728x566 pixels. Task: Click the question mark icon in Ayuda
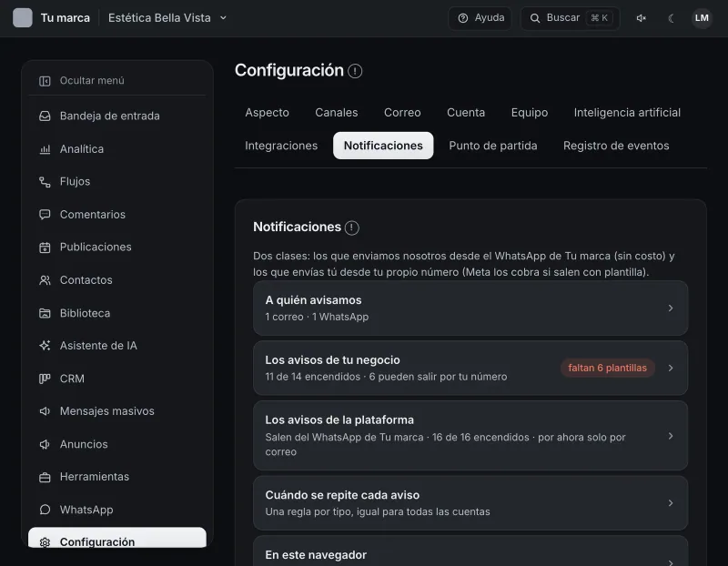pos(463,18)
